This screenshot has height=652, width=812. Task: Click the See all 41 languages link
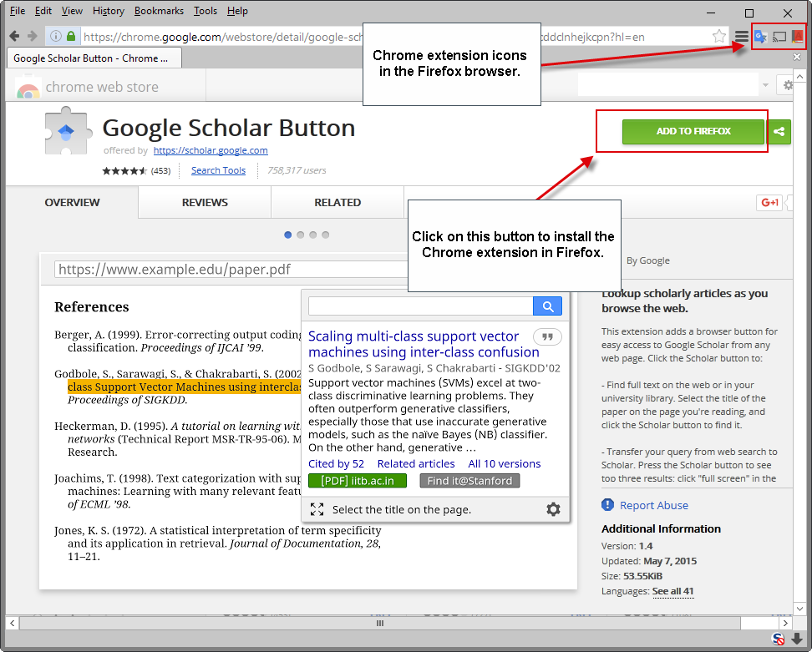672,591
